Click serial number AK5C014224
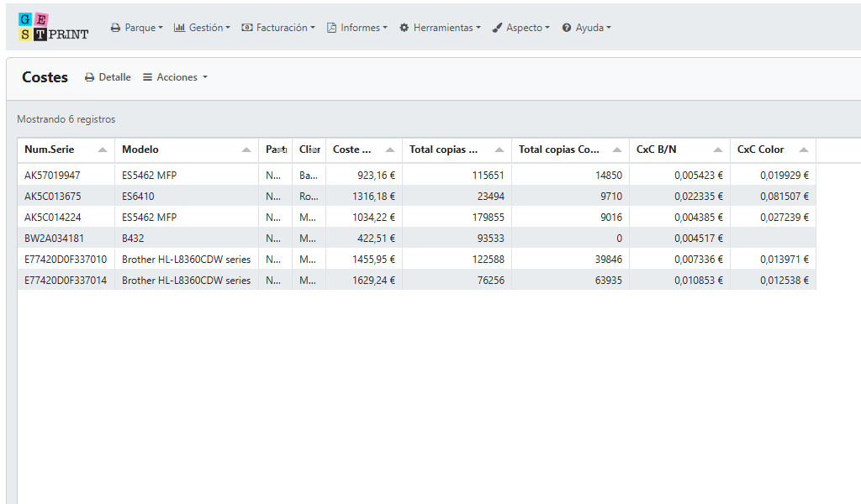861x504 pixels. point(53,218)
